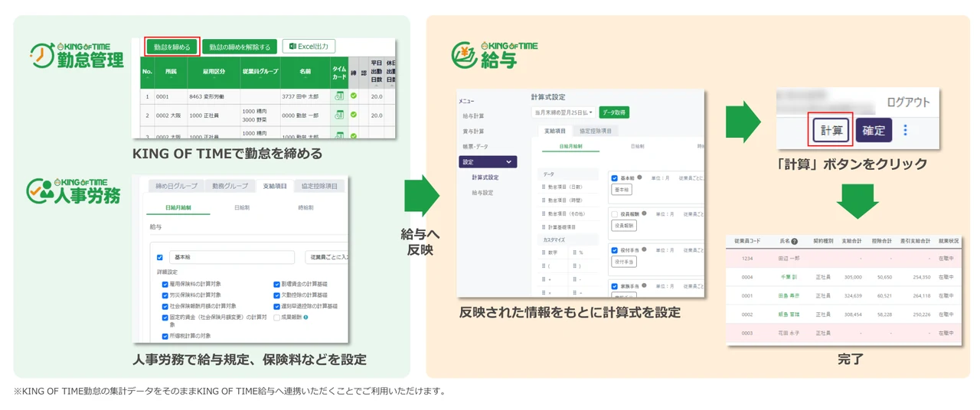Viewport: 980px width, 410px height.
Task: Select 協定控除項目 tab in 計算式設定
Action: pos(595,131)
